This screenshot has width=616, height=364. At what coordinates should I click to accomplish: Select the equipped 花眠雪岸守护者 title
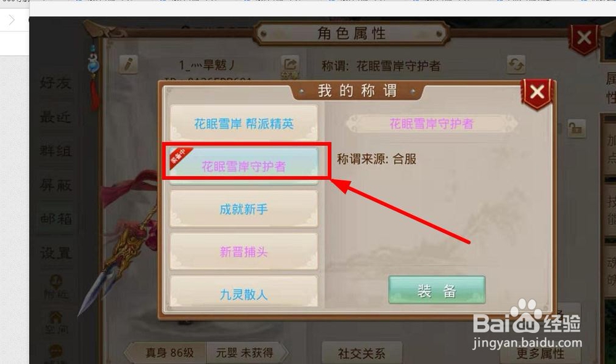(243, 166)
